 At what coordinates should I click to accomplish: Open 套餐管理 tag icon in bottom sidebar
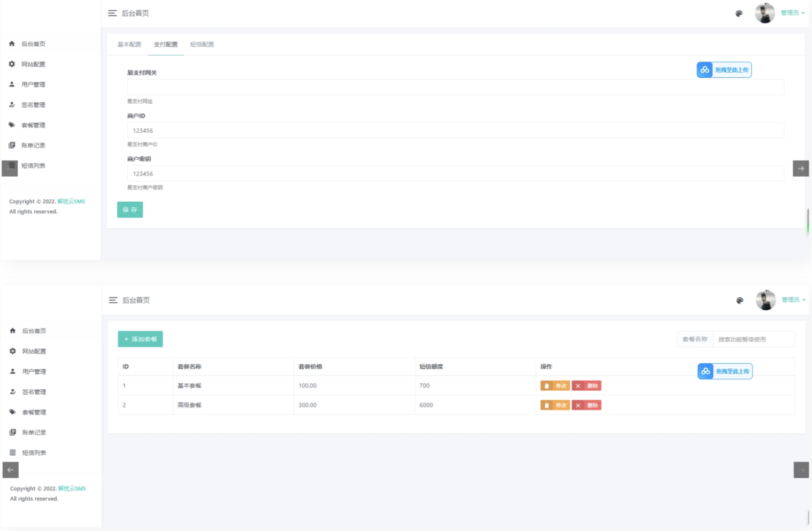[x=12, y=412]
